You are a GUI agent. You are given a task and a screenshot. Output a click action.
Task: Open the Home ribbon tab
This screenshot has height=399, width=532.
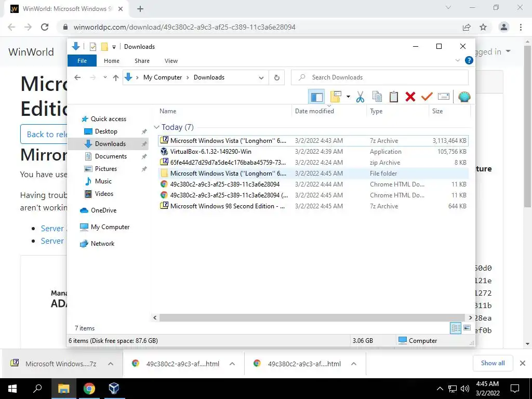click(112, 61)
